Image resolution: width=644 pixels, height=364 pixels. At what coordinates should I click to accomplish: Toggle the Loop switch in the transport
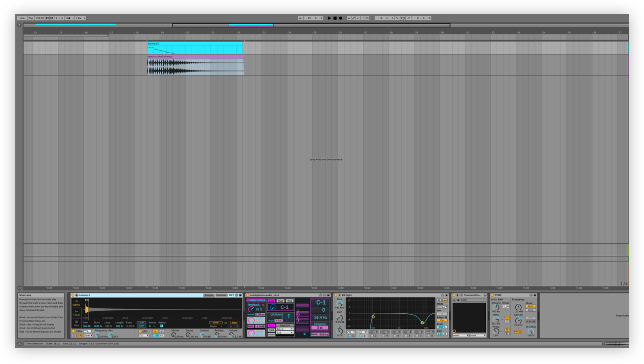click(403, 18)
